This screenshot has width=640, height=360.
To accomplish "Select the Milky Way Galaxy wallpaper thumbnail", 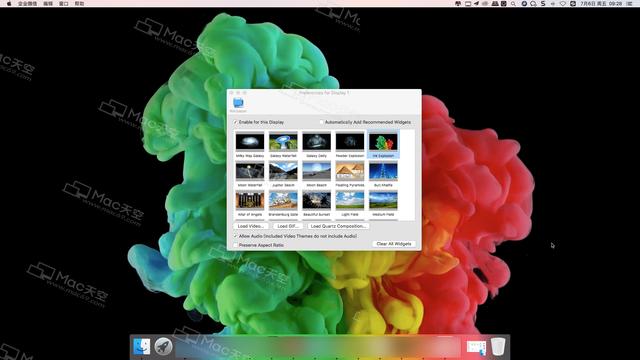I will (250, 142).
